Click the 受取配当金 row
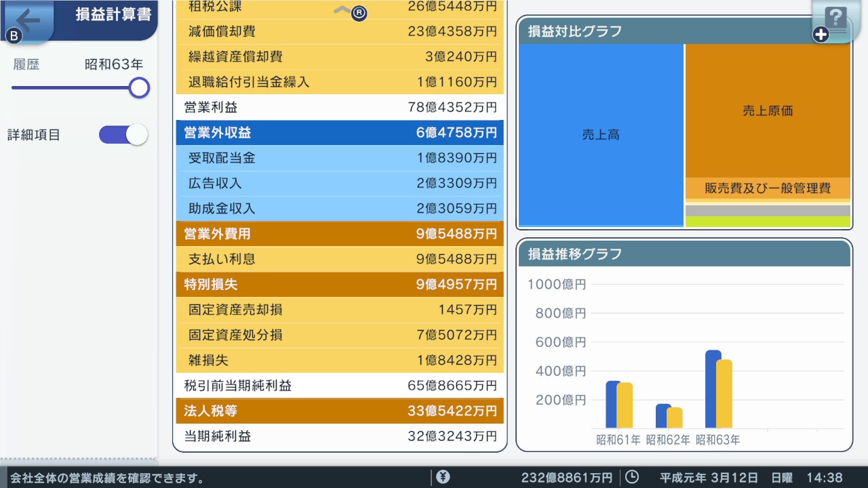This screenshot has width=868, height=488. (x=340, y=158)
